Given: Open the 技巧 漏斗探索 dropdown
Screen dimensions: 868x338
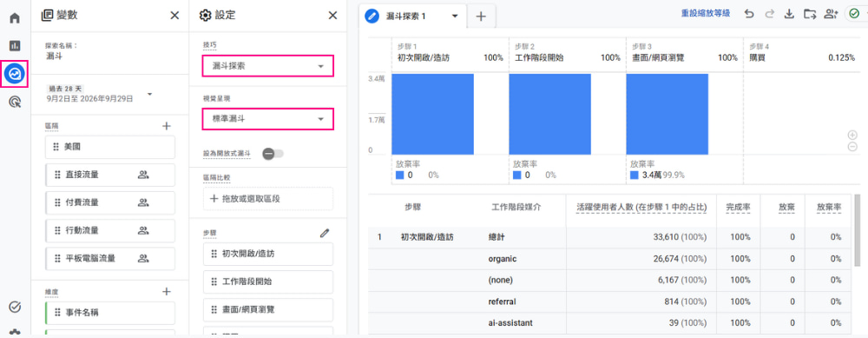Looking at the screenshot, I should coord(268,66).
